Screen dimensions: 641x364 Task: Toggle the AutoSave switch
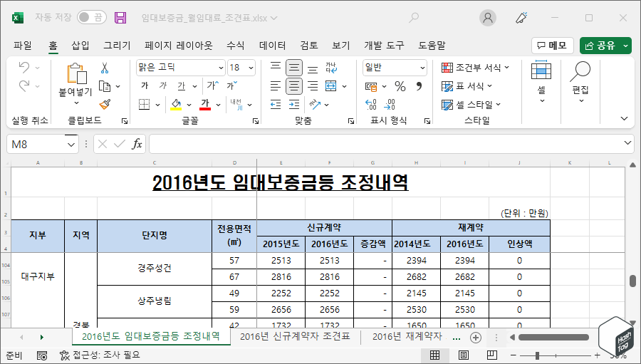(92, 17)
